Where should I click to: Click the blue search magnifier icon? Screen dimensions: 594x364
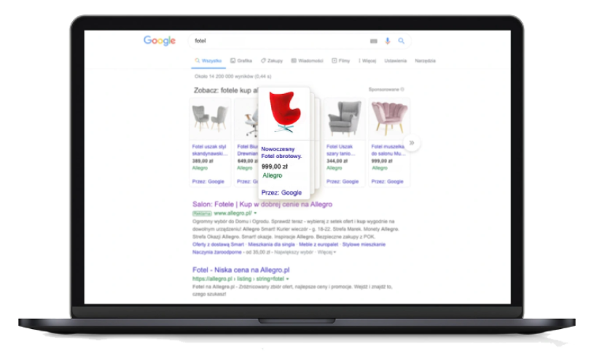point(401,41)
